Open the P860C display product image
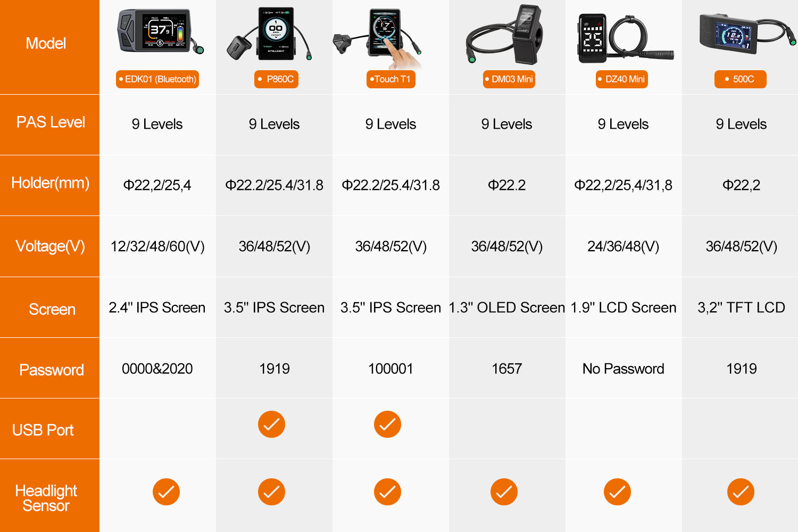 (x=269, y=33)
